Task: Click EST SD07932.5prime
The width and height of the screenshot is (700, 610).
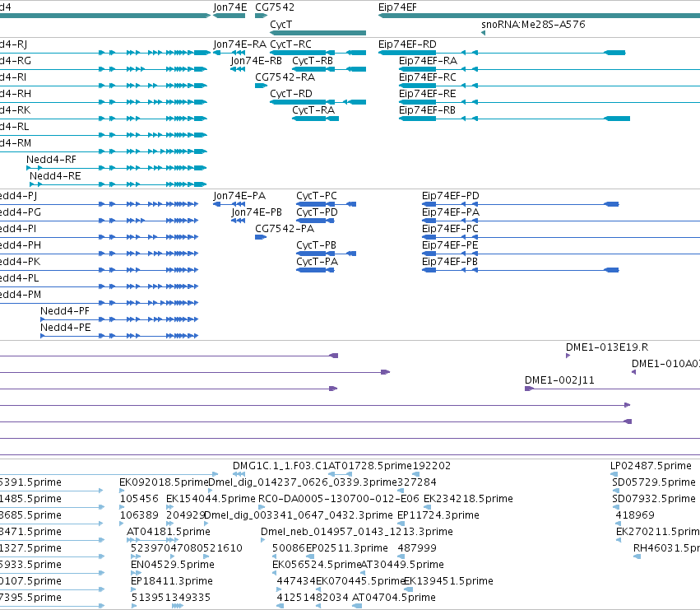Action: 654,499
